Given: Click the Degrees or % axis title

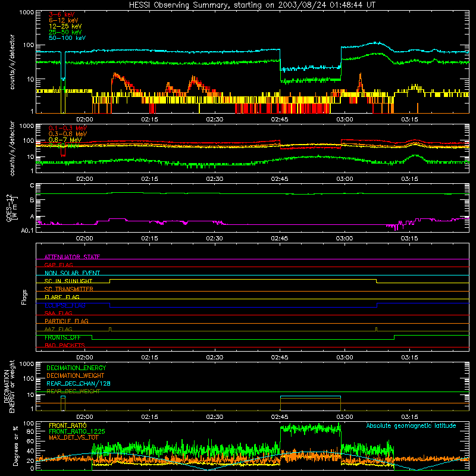Looking at the screenshot, I should (x=15, y=446).
